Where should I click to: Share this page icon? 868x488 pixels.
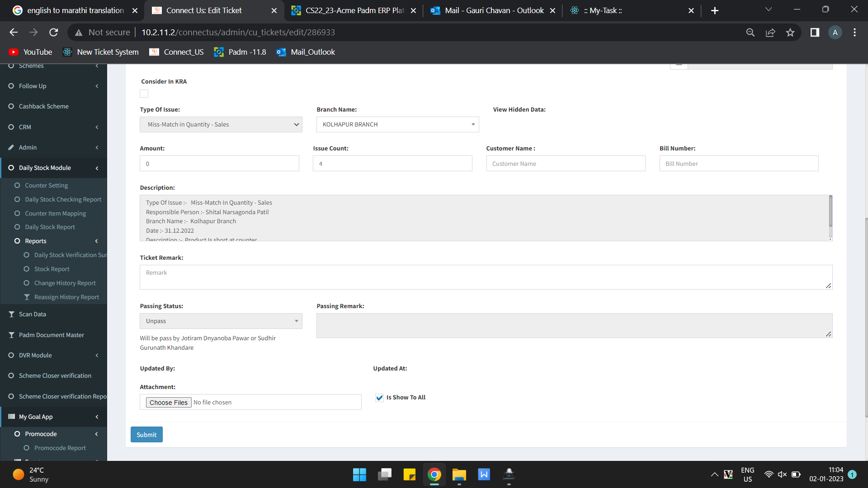coord(770,32)
